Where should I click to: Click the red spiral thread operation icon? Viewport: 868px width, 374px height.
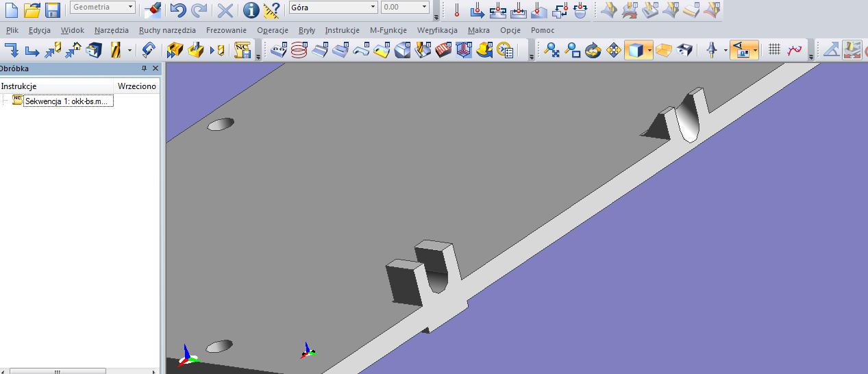299,50
